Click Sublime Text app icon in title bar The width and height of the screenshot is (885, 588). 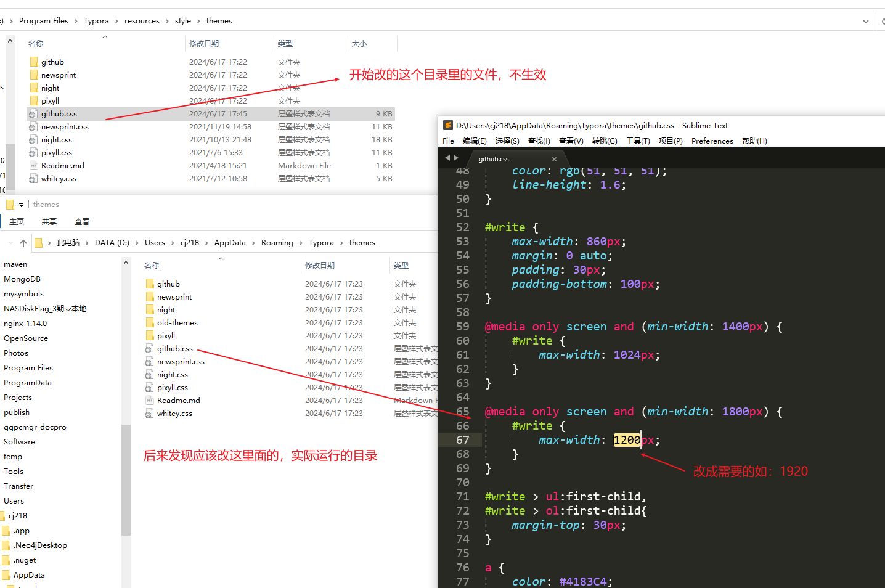(x=448, y=125)
